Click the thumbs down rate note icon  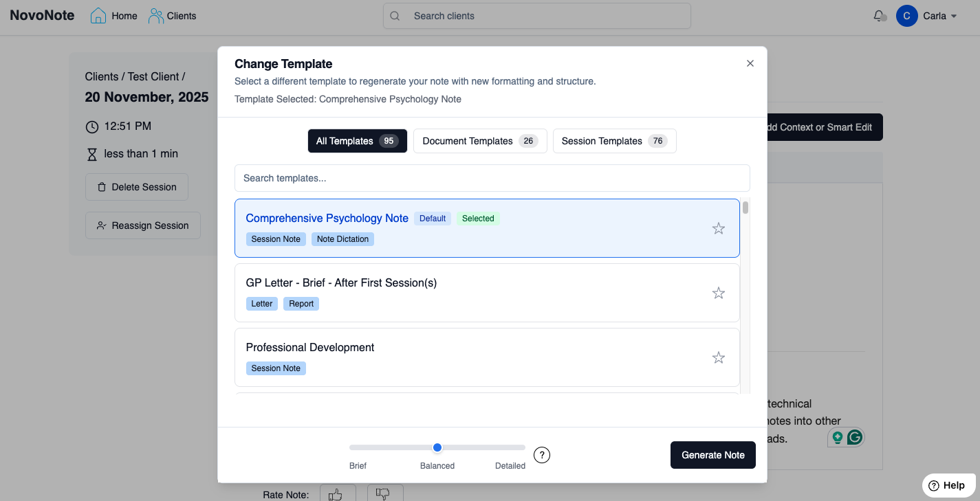(x=384, y=493)
